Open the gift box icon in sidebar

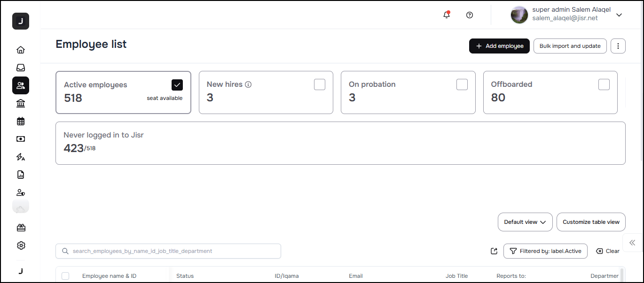coord(21,228)
